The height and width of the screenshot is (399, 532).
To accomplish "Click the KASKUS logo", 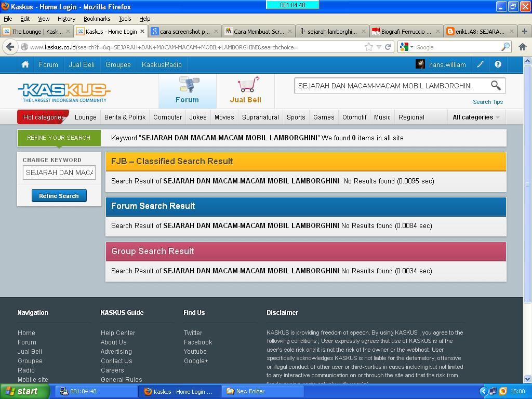I will coord(64,92).
